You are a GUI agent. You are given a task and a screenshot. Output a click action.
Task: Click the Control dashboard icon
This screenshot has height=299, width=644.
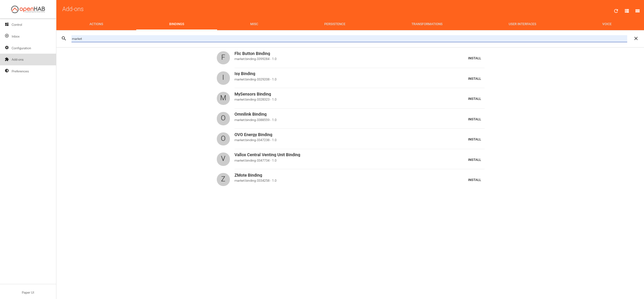(x=7, y=24)
